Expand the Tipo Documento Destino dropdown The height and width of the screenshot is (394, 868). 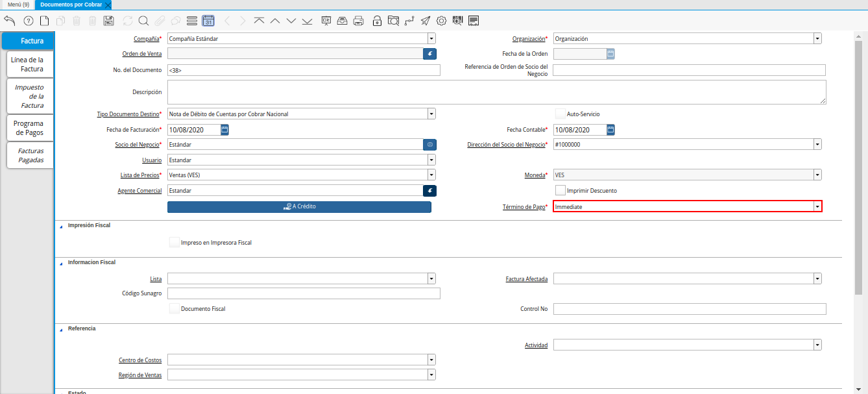431,114
